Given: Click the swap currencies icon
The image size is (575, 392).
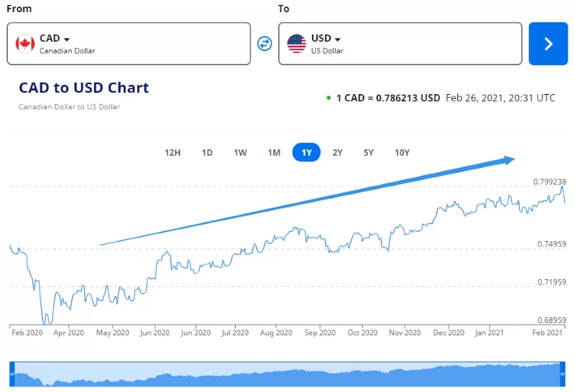Looking at the screenshot, I should (x=264, y=44).
